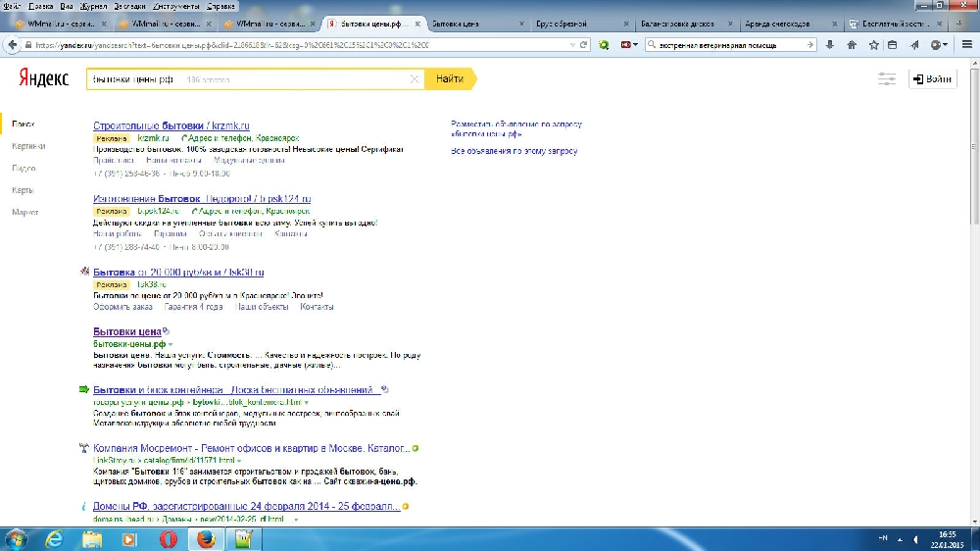
Task: Open the Firefox hamburger menu
Action: 967,45
